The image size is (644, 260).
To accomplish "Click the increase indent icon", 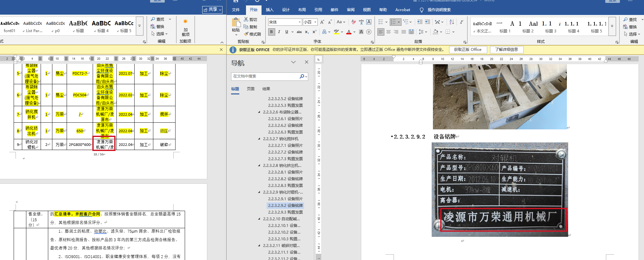I will (x=428, y=22).
